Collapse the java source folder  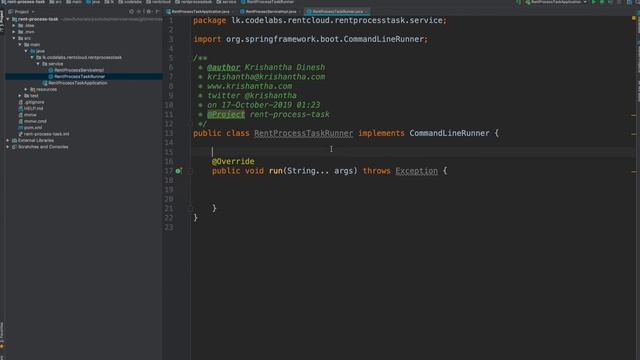(26, 51)
